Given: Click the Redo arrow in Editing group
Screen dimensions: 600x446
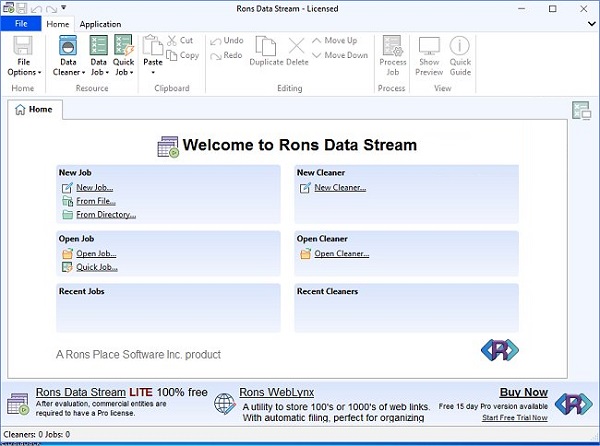Looking at the screenshot, I should pyautogui.click(x=215, y=56).
